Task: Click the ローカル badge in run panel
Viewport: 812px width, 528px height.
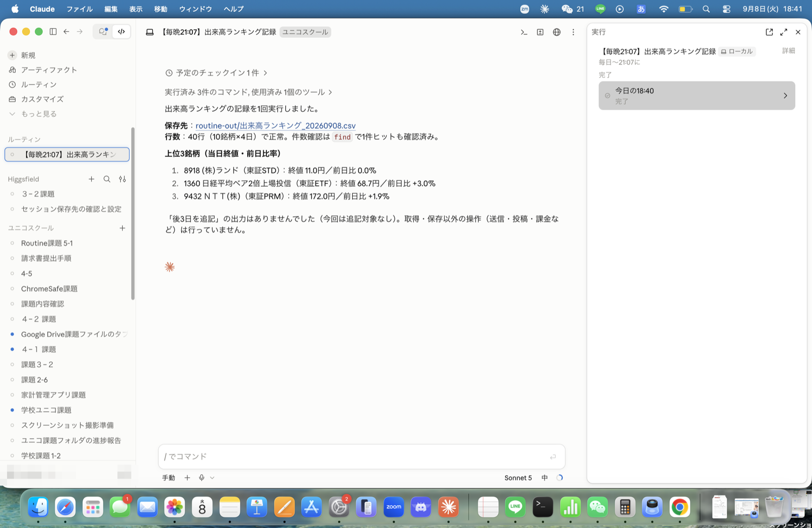Action: coord(737,51)
